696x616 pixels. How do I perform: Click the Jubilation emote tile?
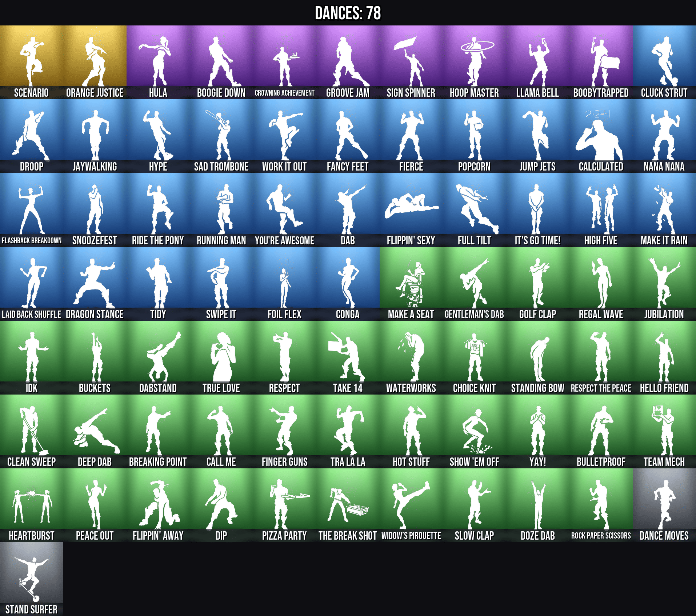(664, 283)
